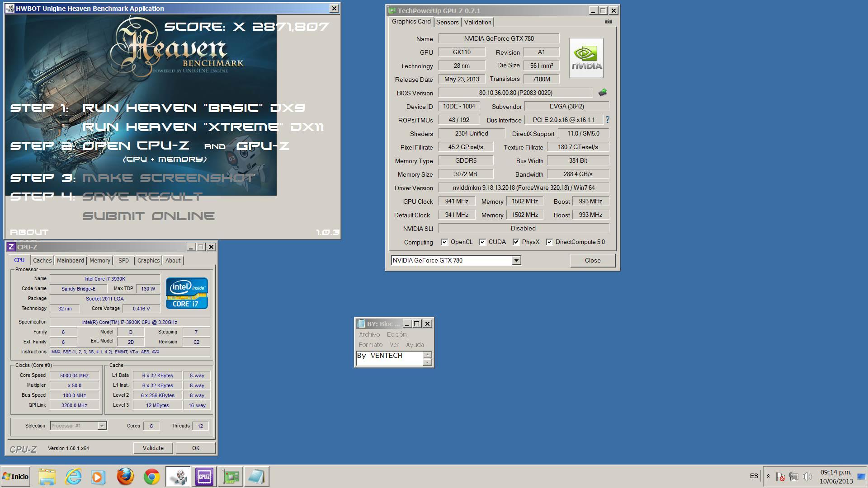This screenshot has width=868, height=488.
Task: Click Submit Online in HWBOT Heaven
Action: [x=148, y=216]
